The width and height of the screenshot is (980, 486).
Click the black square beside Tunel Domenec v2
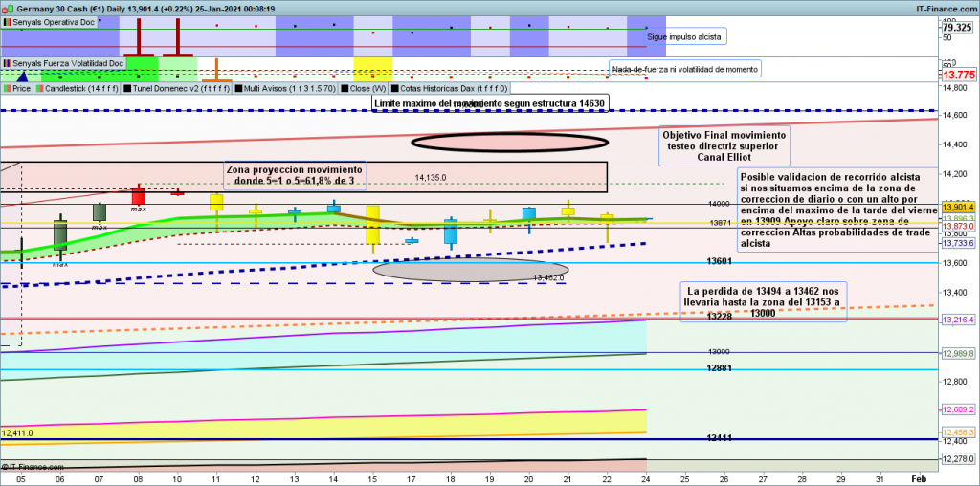pyautogui.click(x=127, y=88)
